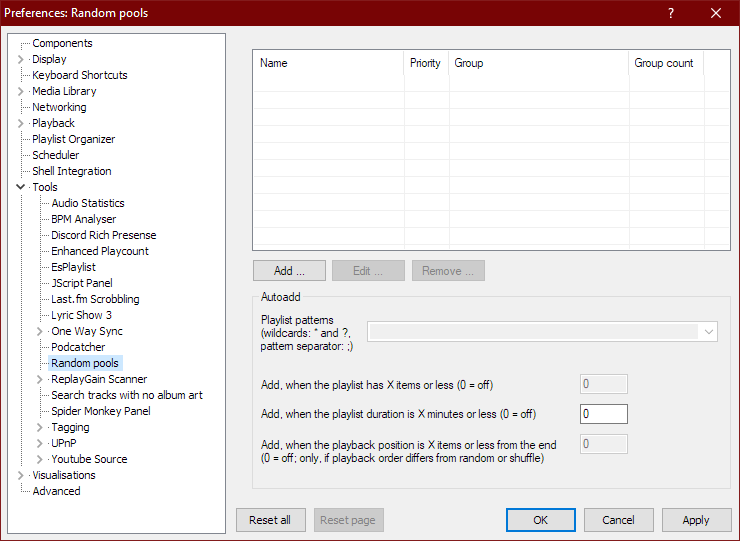Select Discord Rich Presense item
The width and height of the screenshot is (740, 541).
coord(104,236)
